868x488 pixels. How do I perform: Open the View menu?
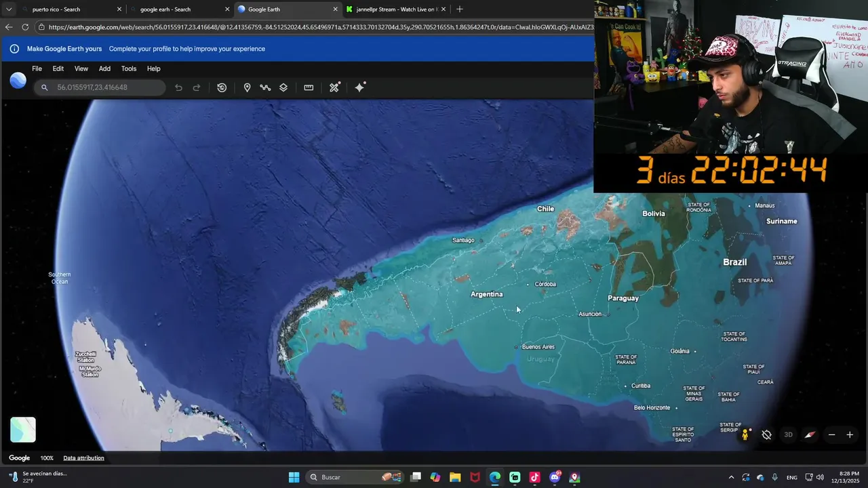81,68
